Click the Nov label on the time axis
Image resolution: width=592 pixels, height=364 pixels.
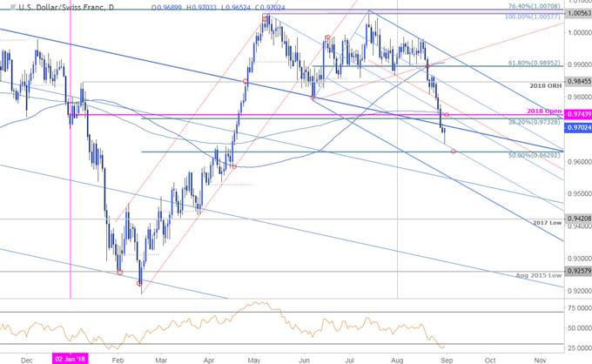(x=541, y=361)
